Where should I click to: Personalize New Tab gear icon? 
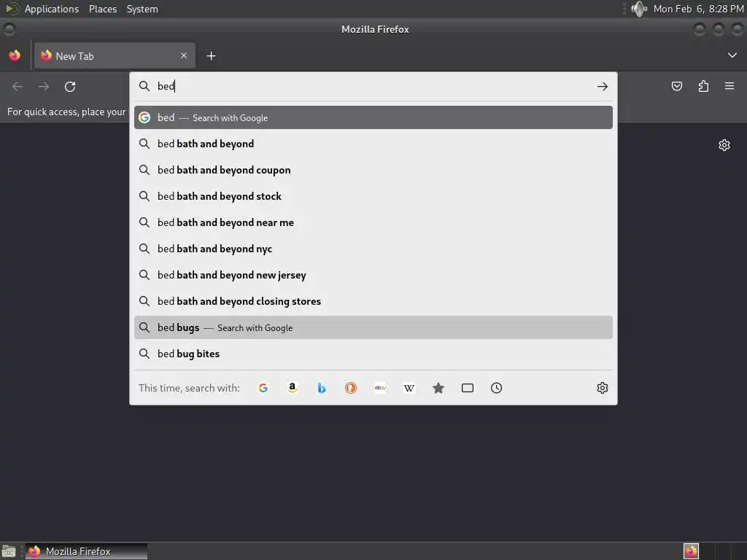coord(724,145)
